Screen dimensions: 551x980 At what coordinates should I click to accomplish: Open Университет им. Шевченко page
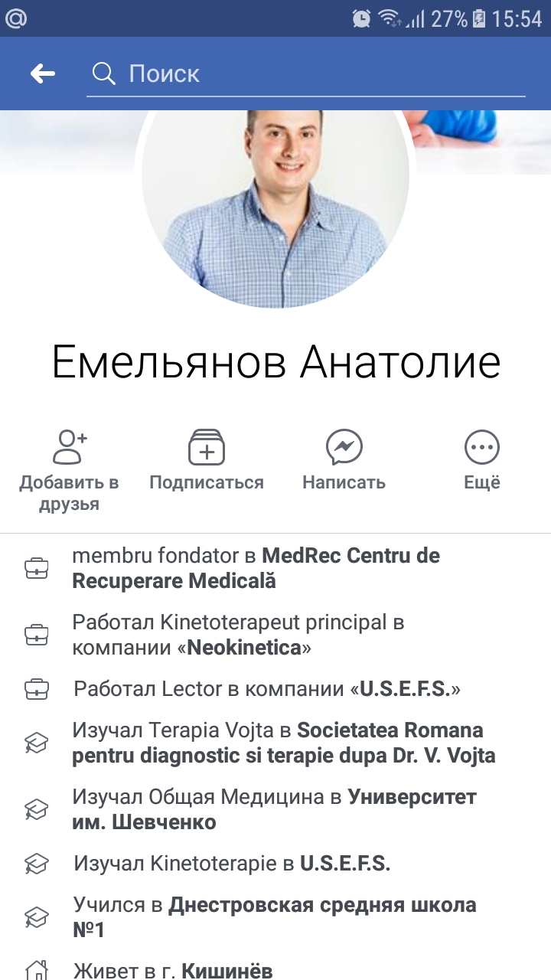[x=275, y=810]
